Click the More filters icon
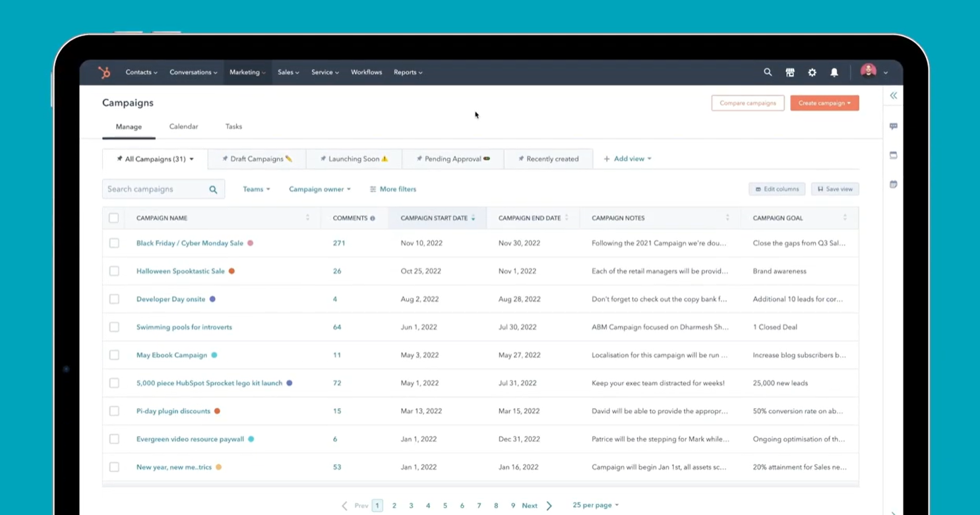Image resolution: width=980 pixels, height=515 pixels. [x=373, y=189]
